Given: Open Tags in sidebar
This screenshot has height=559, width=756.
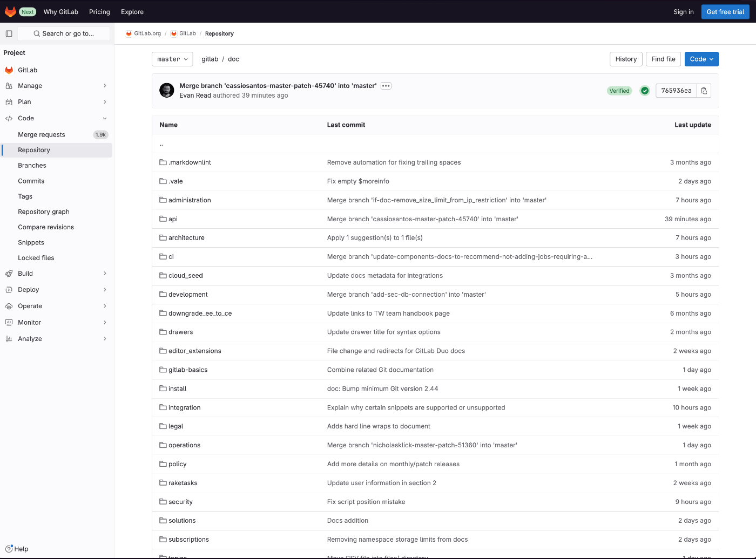Looking at the screenshot, I should click(x=57, y=196).
